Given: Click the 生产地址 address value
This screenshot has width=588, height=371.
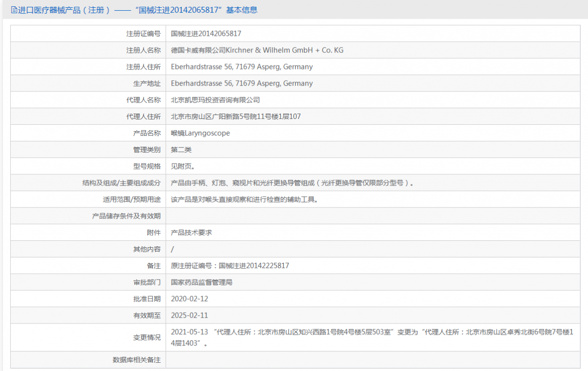Looking at the screenshot, I should (x=242, y=84).
